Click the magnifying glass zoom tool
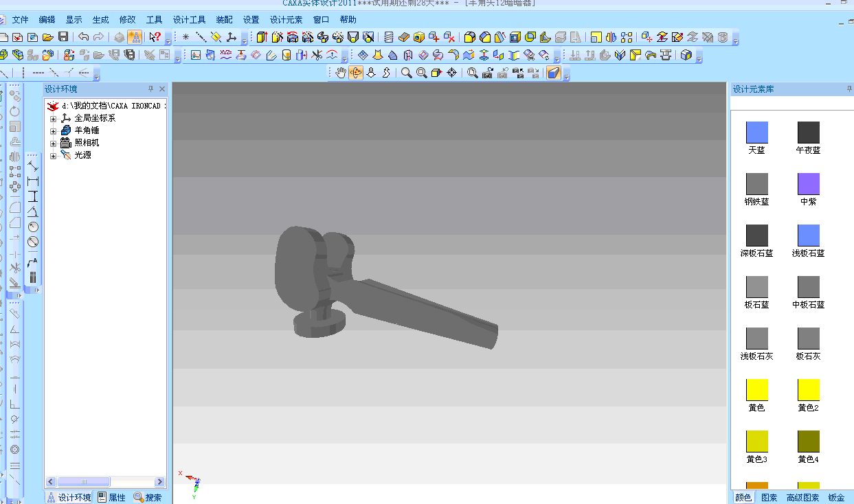The image size is (854, 504). tap(407, 73)
